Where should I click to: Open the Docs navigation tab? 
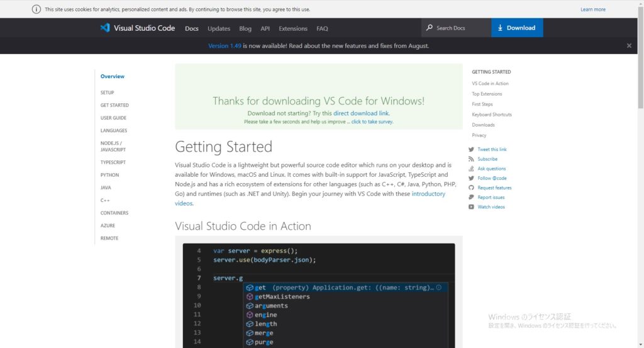coord(191,28)
